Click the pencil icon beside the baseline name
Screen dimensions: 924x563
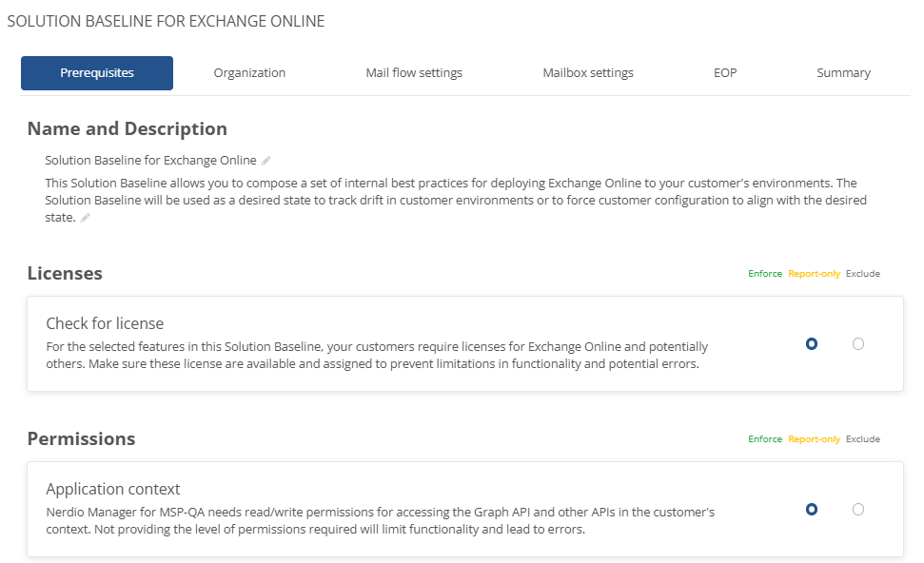click(266, 161)
